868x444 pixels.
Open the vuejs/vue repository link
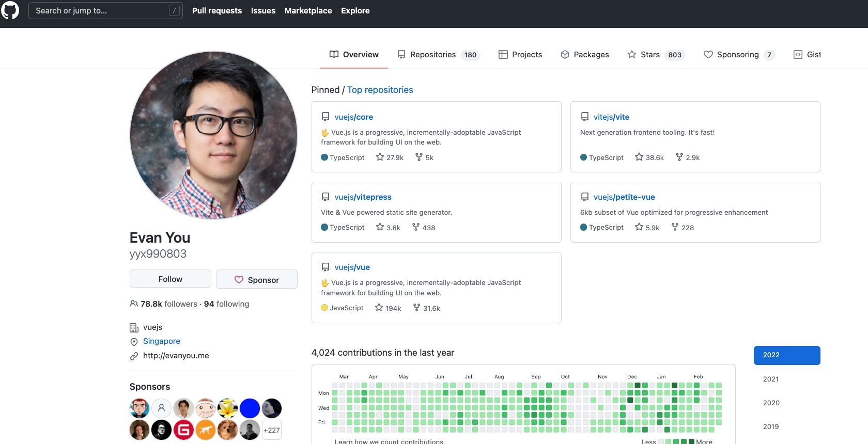point(352,267)
